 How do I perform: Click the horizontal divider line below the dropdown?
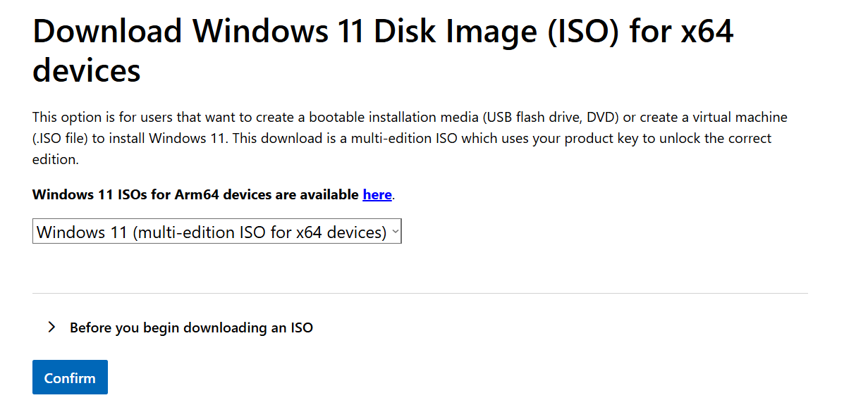[x=420, y=293]
